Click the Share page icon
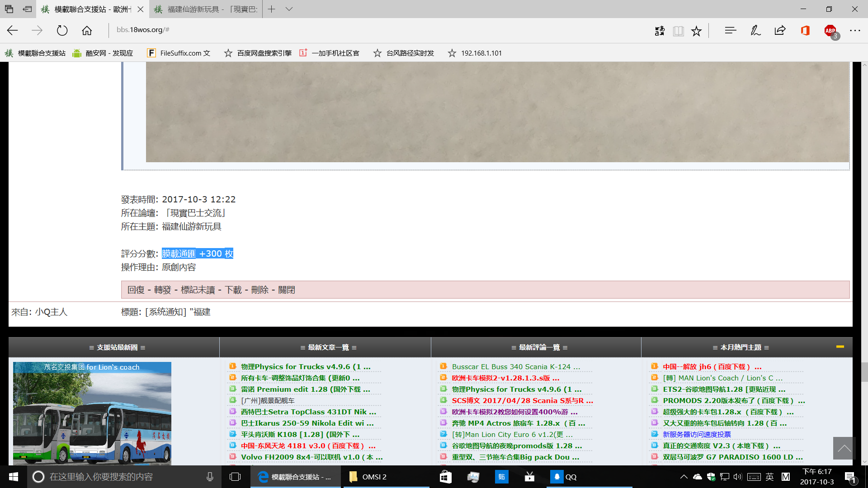Image resolution: width=868 pixels, height=488 pixels. coord(780,30)
